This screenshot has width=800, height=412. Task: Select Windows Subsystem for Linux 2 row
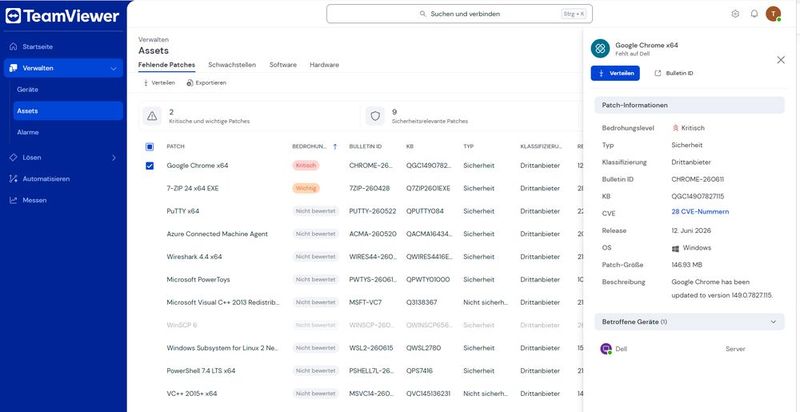point(360,348)
